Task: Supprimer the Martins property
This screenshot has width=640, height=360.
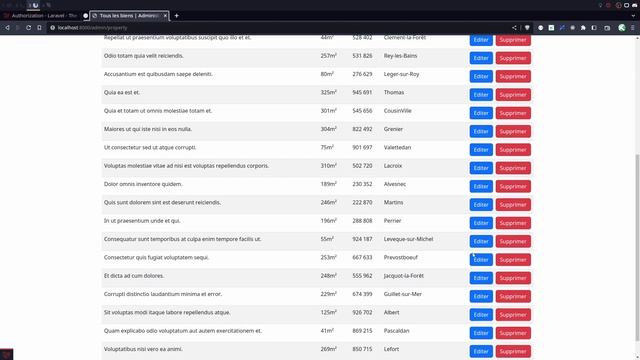Action: tap(513, 205)
